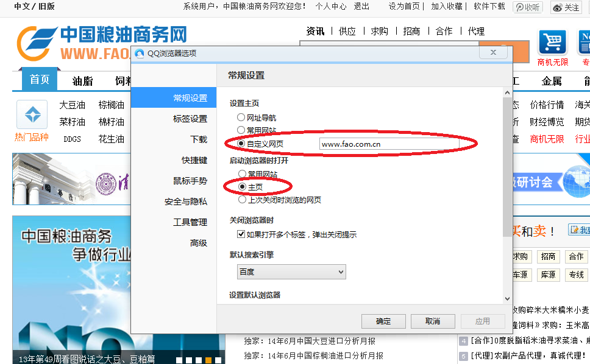This screenshot has height=364, width=590.
Task: Open the 菜籽油 product link
Action: (73, 122)
